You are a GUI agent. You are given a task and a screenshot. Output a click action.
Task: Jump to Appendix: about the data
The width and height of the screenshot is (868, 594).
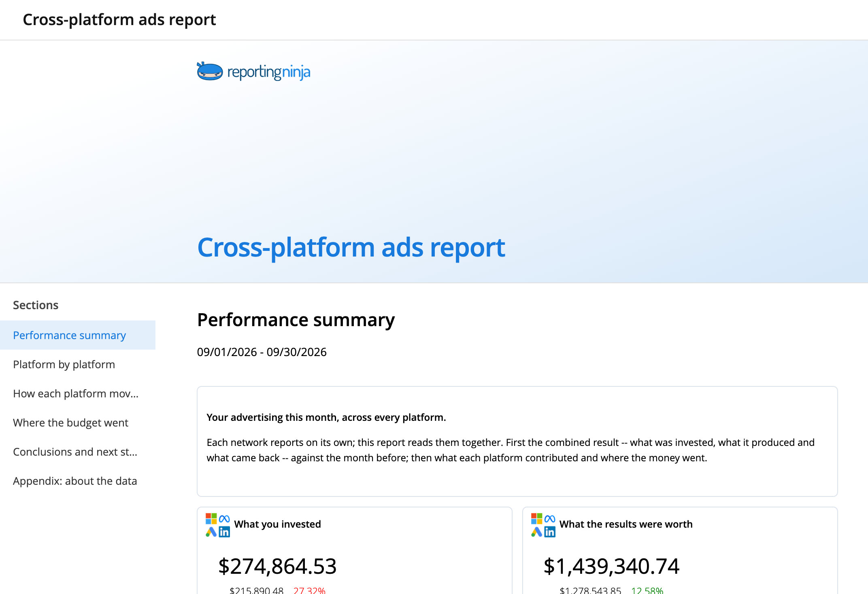[78, 481]
